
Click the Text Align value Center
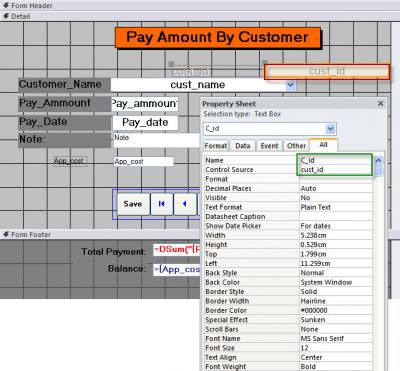pos(335,357)
